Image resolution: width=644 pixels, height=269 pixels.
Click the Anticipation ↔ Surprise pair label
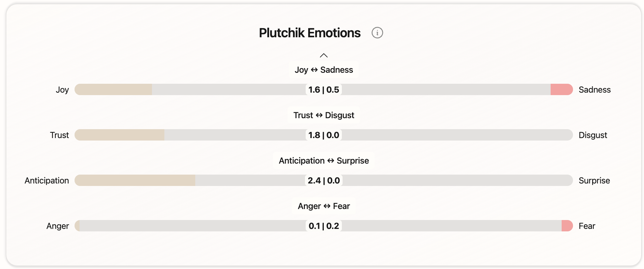[323, 161]
